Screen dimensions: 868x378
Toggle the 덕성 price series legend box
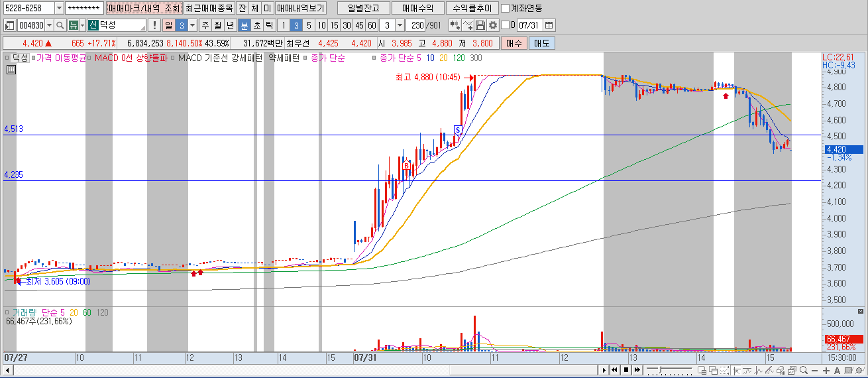9,58
